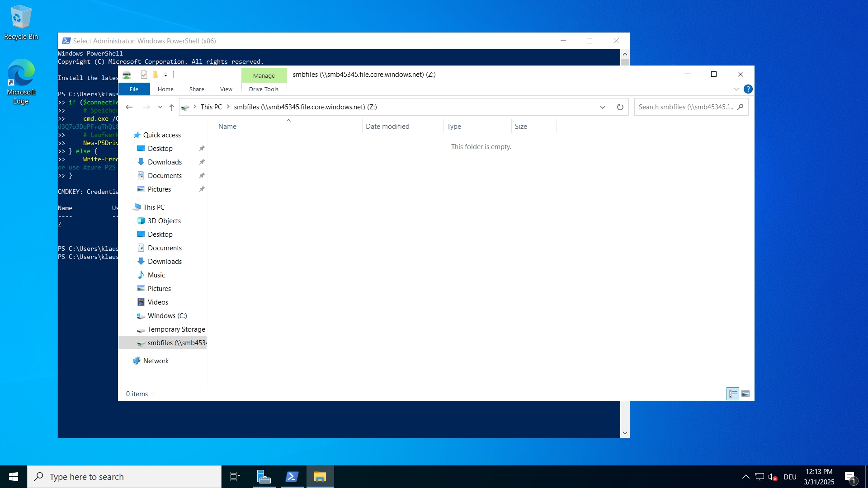Click the Up one level arrow

click(172, 107)
